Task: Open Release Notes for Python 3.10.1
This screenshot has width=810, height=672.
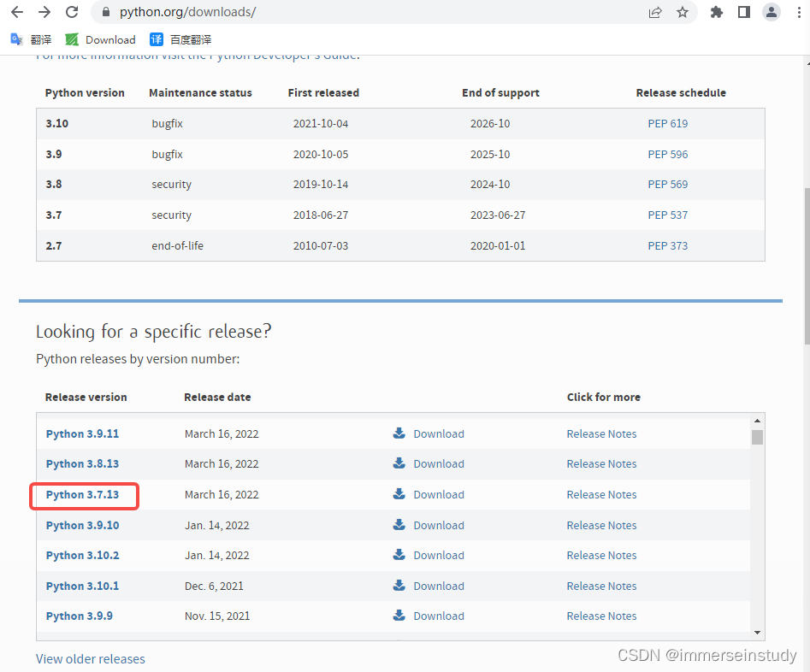Action: [x=601, y=587]
